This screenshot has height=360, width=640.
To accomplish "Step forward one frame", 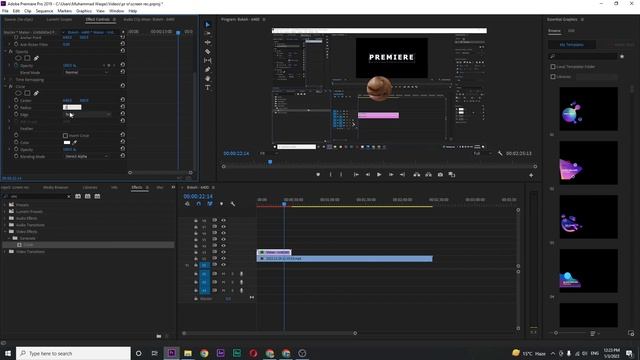I will pos(391,175).
